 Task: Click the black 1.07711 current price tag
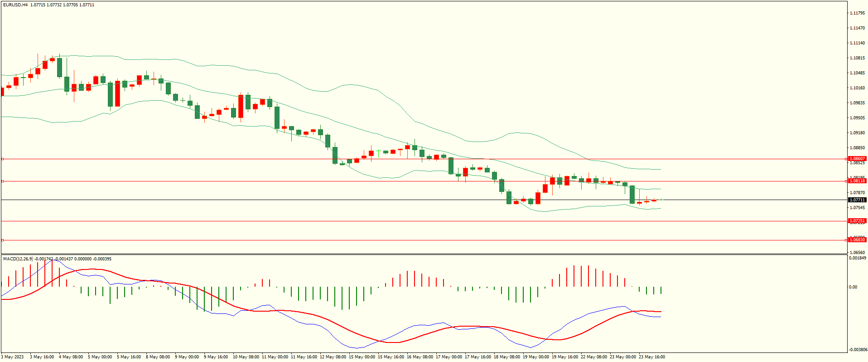tap(857, 200)
